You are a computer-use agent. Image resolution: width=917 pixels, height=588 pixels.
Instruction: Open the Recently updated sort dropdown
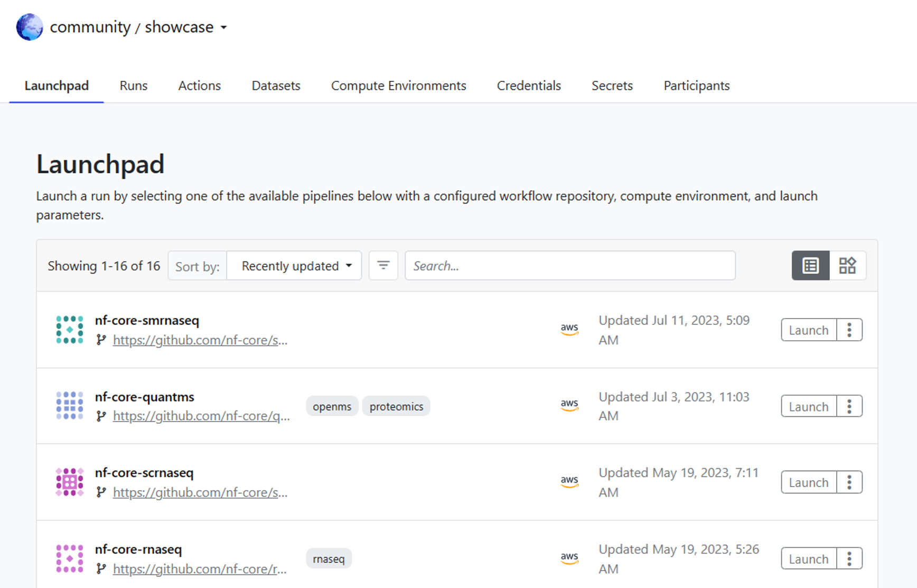pos(294,265)
